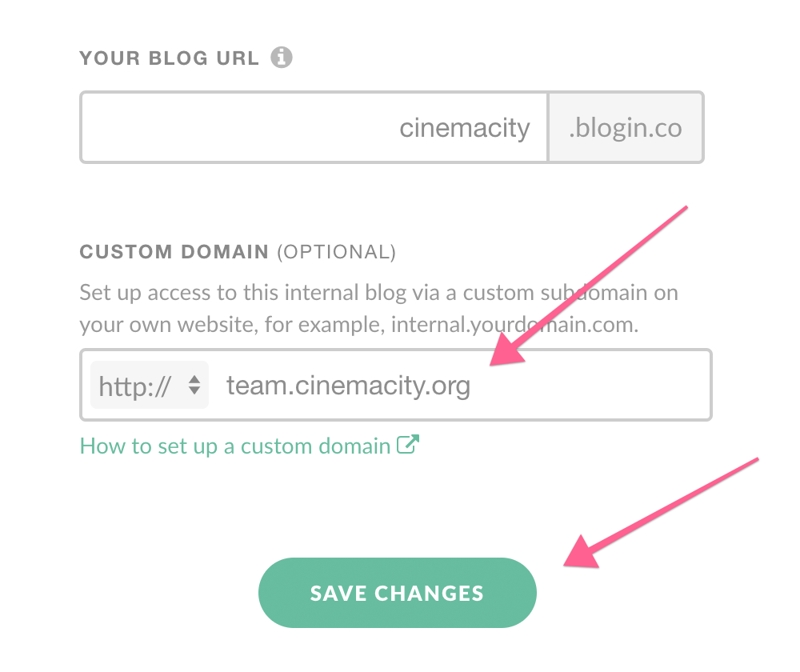Click the .blogin.co suffix box
This screenshot has height=672, width=800.
[x=625, y=128]
